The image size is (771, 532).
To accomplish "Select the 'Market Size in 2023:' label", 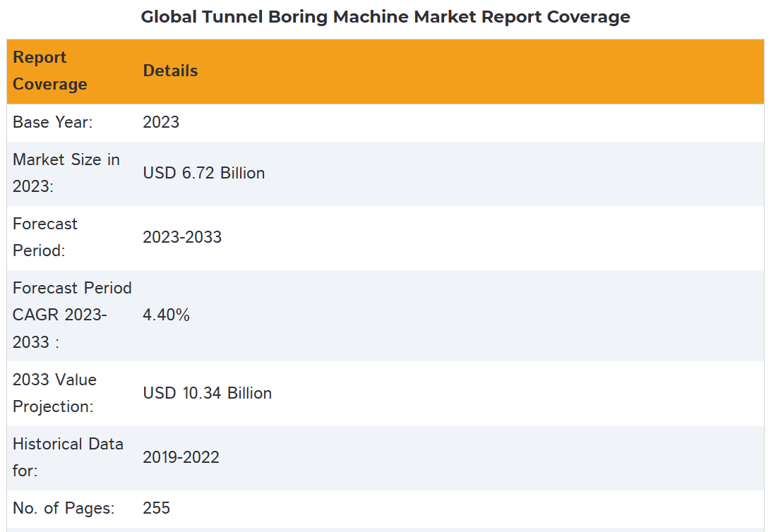I will [x=66, y=173].
